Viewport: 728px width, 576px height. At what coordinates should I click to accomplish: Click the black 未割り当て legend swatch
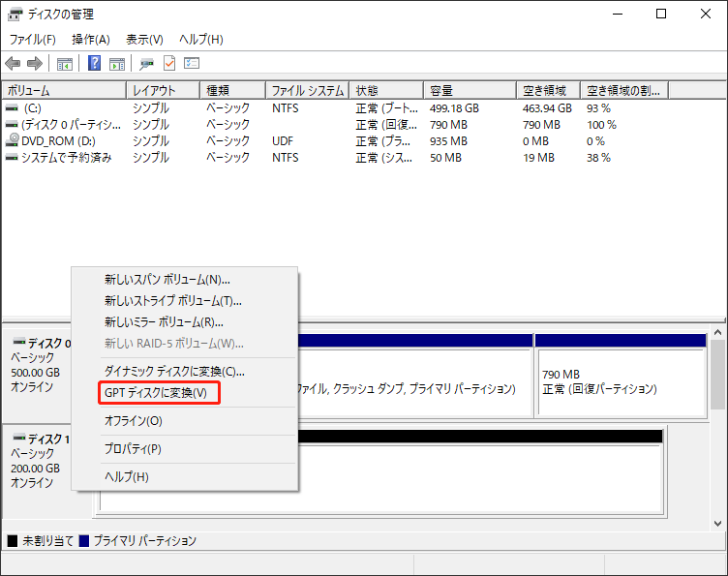(x=13, y=541)
